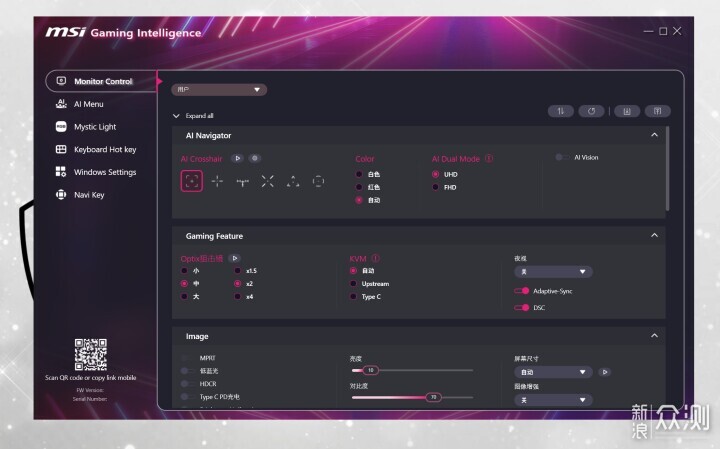The width and height of the screenshot is (720, 449).
Task: Select 自动 under KVM
Action: tap(353, 271)
